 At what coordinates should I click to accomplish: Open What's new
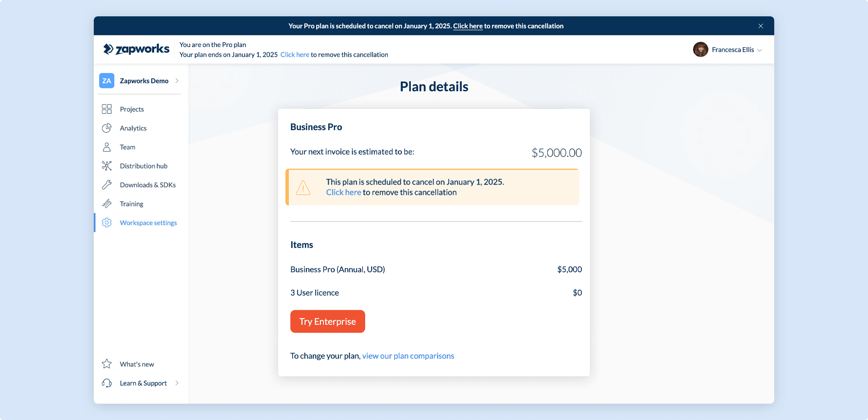point(137,364)
